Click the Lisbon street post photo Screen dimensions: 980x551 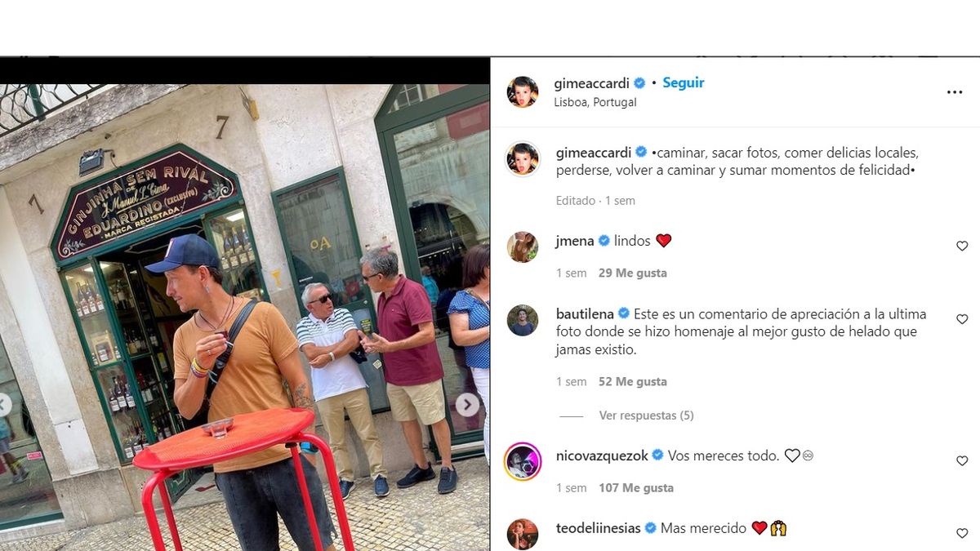pos(245,317)
